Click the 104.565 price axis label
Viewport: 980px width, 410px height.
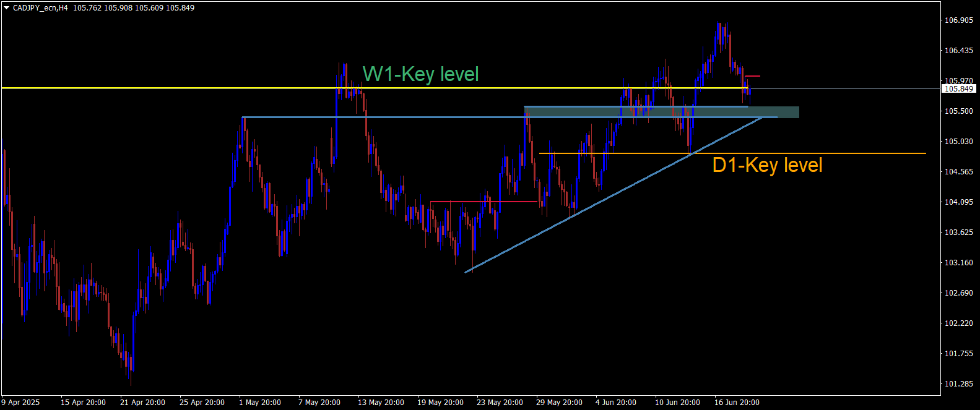[x=958, y=172]
